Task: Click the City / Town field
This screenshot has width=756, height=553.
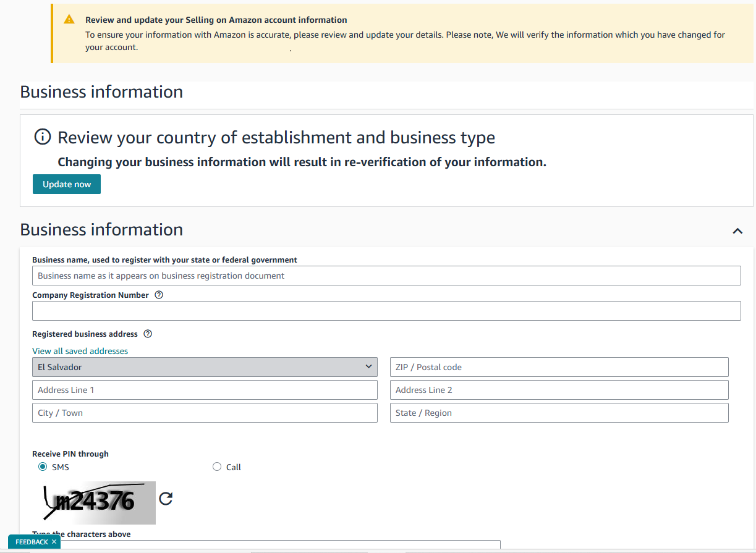Action: [x=205, y=413]
